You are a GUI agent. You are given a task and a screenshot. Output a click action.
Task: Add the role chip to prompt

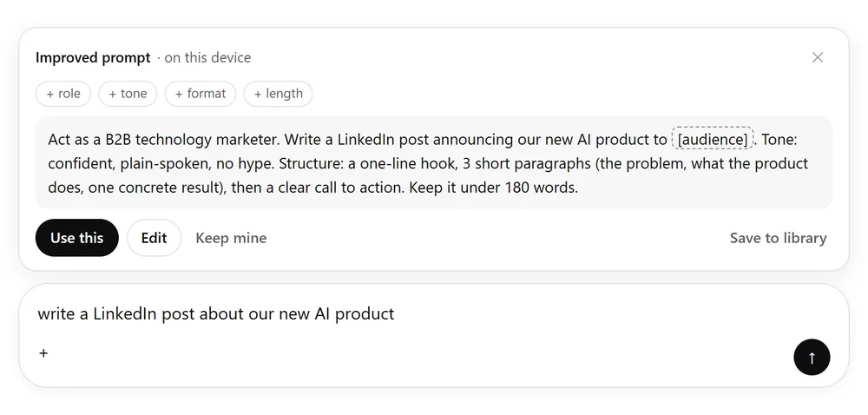63,94
